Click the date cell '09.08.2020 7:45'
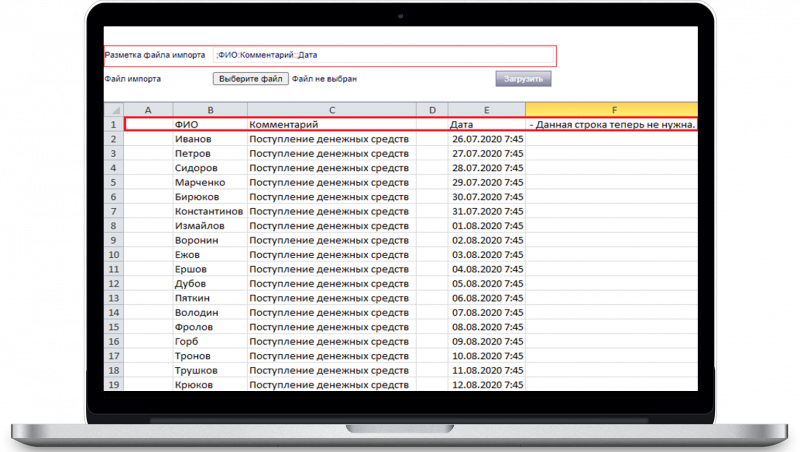The image size is (800, 452). [487, 341]
